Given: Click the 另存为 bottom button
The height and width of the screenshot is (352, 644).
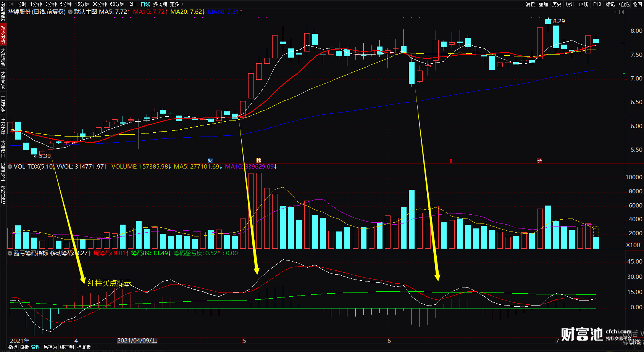Looking at the screenshot, I should click(50, 347).
